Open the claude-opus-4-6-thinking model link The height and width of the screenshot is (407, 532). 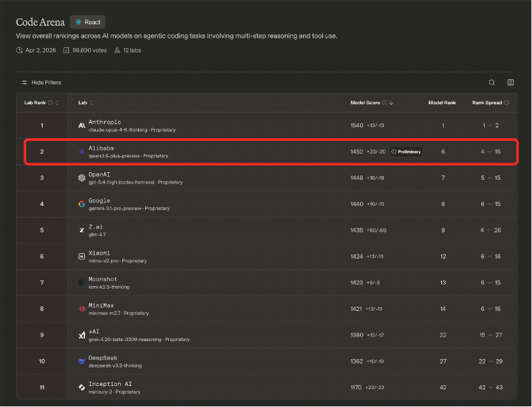click(x=118, y=130)
